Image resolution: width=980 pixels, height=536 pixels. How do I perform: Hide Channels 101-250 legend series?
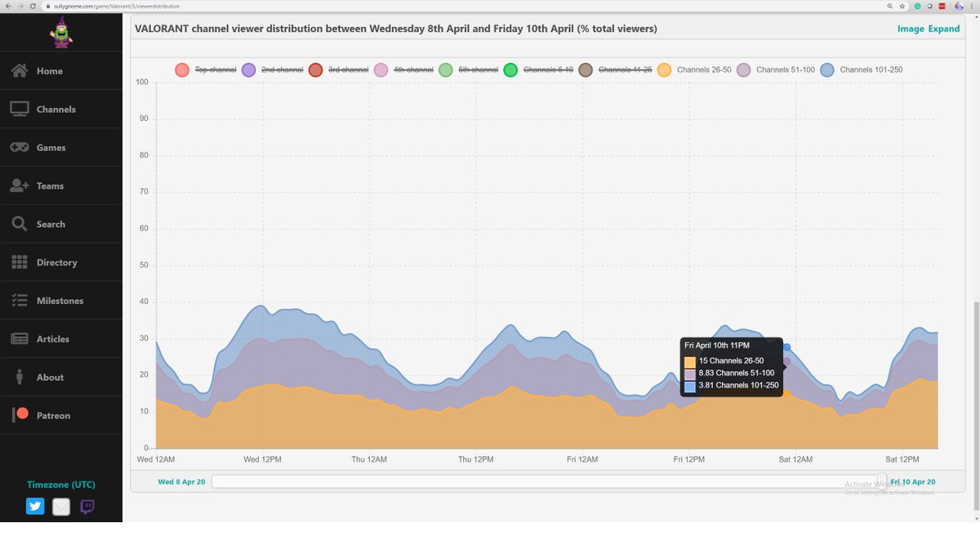click(862, 69)
